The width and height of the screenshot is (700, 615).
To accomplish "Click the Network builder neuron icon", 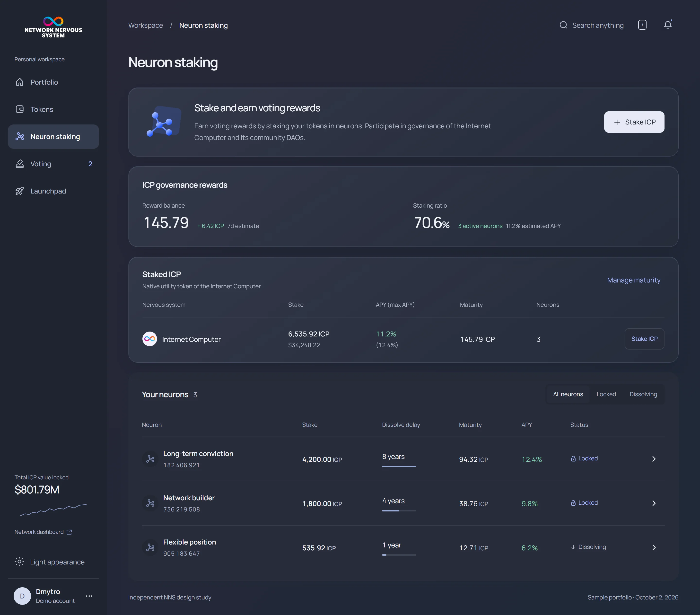I will coord(150,503).
